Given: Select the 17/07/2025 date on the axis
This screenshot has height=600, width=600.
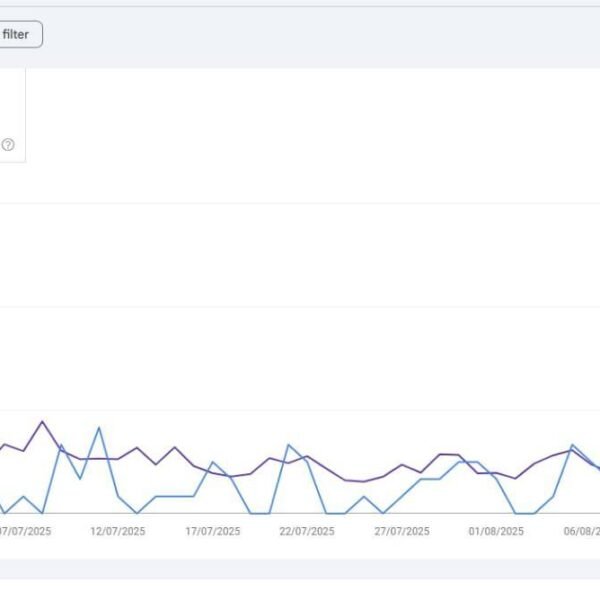Looking at the screenshot, I should [212, 531].
